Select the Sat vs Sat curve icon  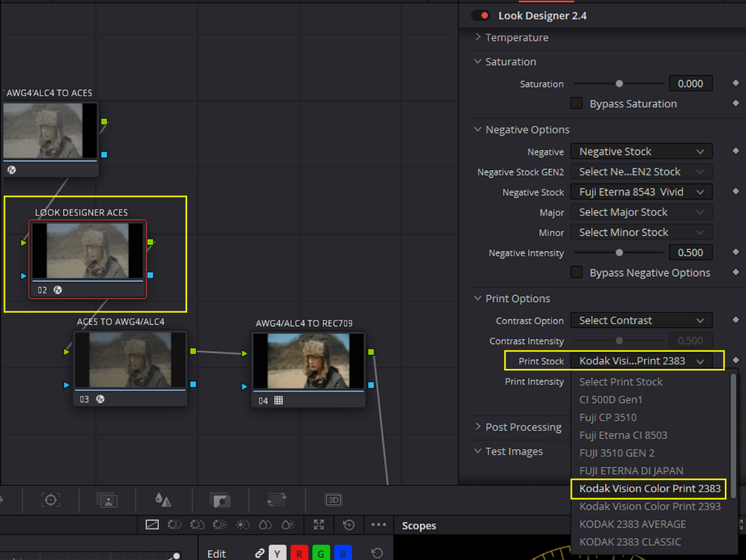265,524
